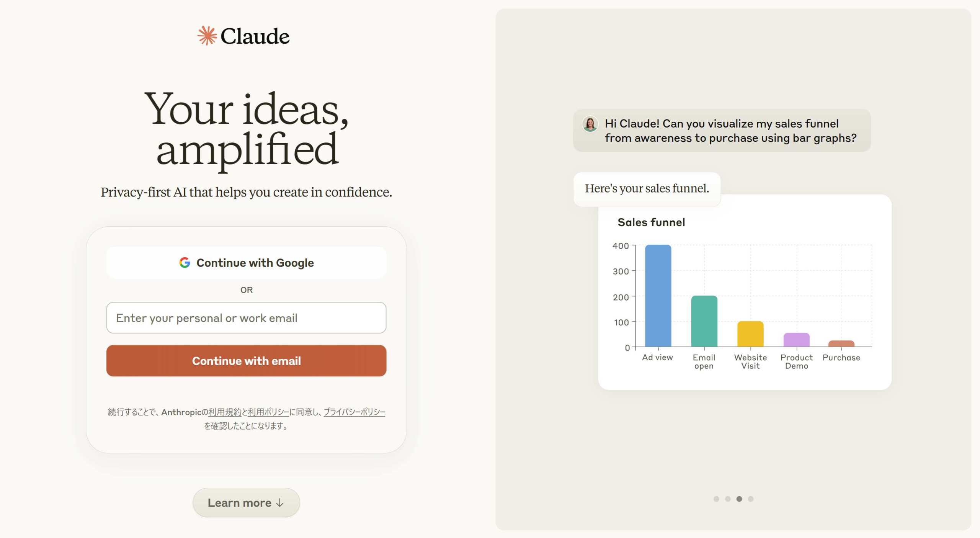Click the email input field
Screen dimensions: 980x538
pos(246,317)
